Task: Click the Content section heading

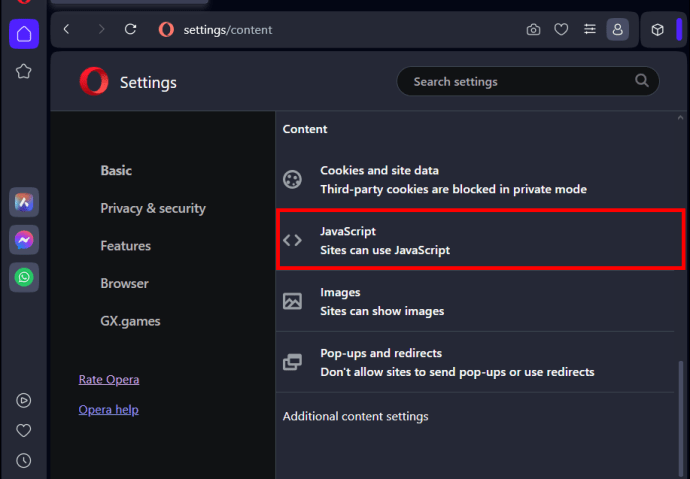Action: click(x=305, y=129)
